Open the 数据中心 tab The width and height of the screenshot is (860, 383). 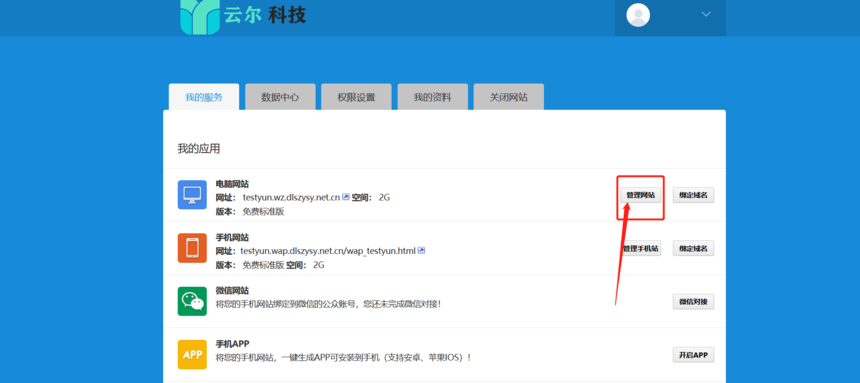pyautogui.click(x=280, y=97)
